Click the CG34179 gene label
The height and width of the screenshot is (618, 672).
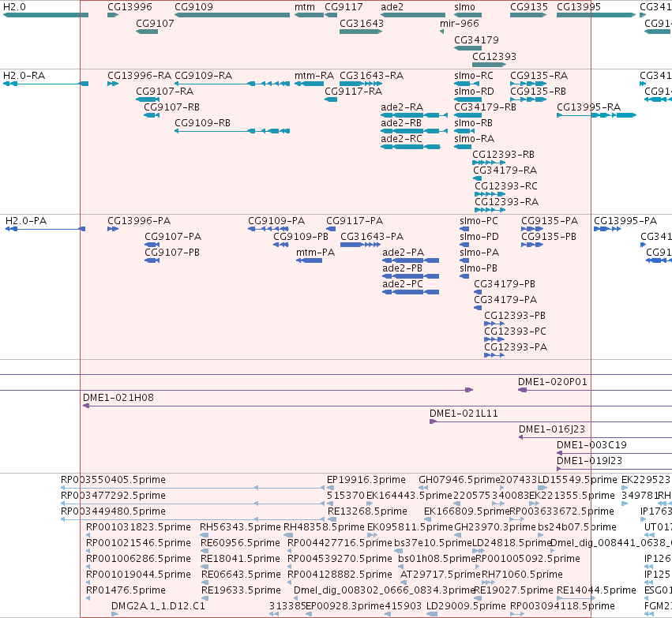tap(476, 39)
